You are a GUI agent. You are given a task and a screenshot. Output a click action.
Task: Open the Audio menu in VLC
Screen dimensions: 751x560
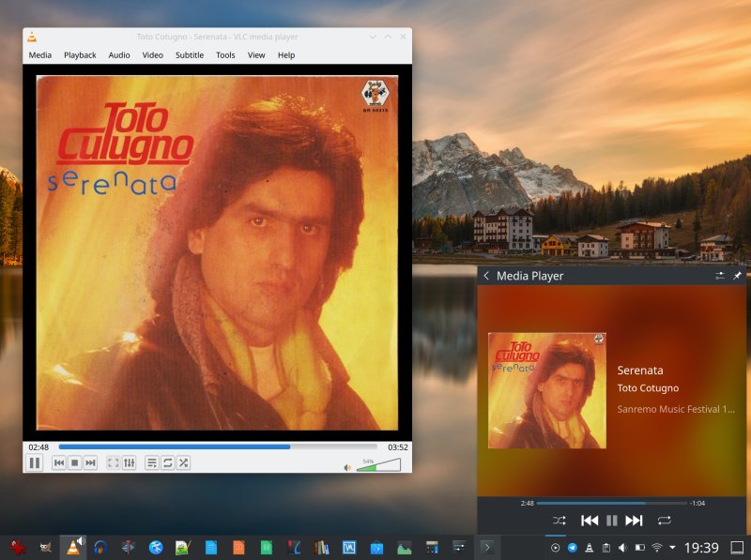[119, 55]
